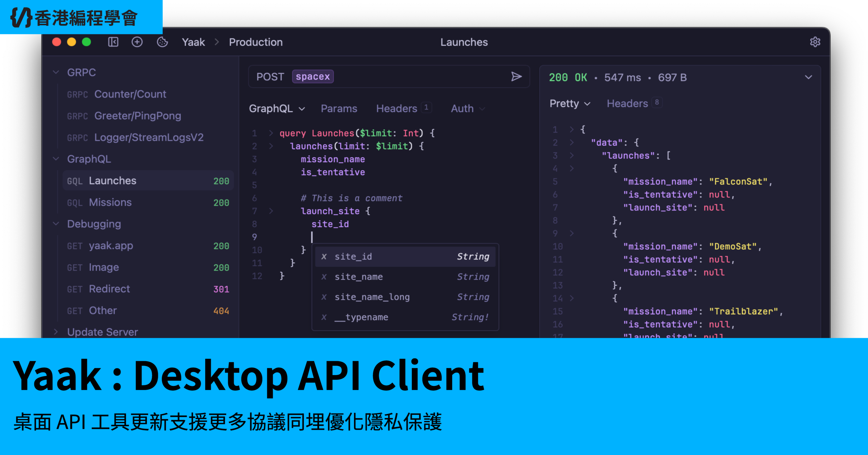Toggle the sidebar panel icon
Image resolution: width=868 pixels, height=455 pixels.
(113, 42)
